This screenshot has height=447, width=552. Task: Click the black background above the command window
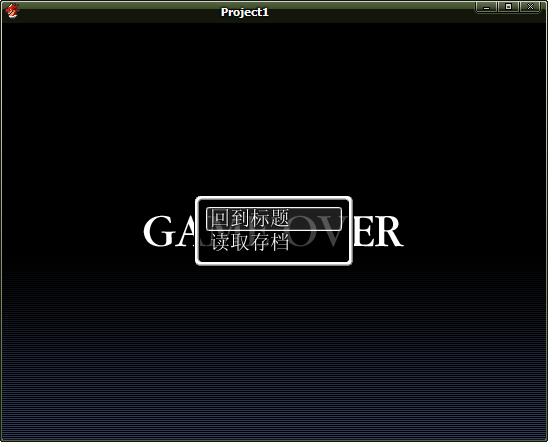click(275, 106)
